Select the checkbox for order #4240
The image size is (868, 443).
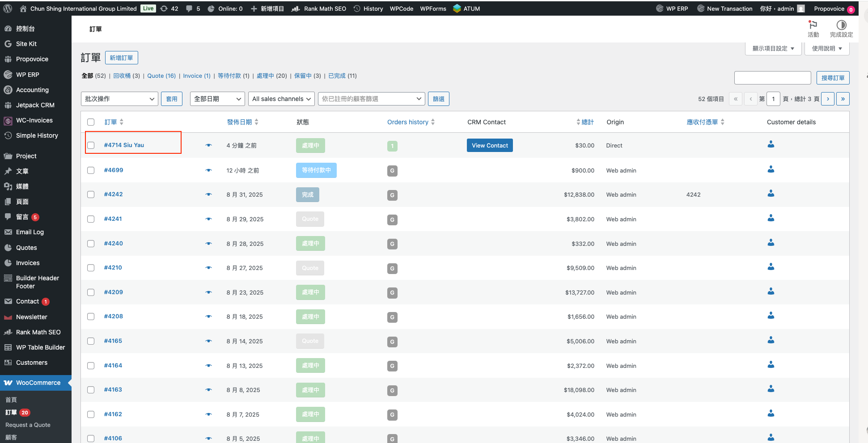pyautogui.click(x=91, y=244)
